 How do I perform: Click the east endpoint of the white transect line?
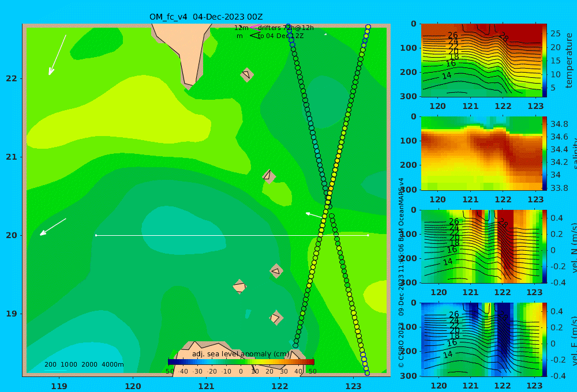point(368,235)
